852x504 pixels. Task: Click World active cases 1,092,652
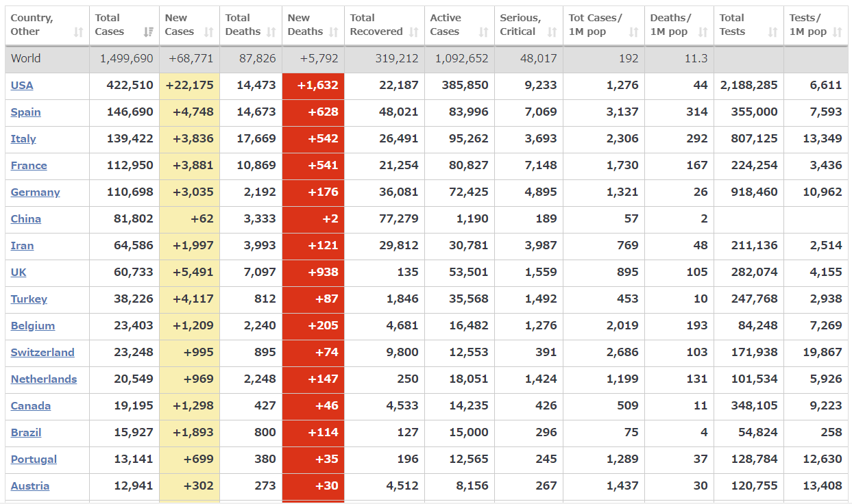click(x=462, y=59)
